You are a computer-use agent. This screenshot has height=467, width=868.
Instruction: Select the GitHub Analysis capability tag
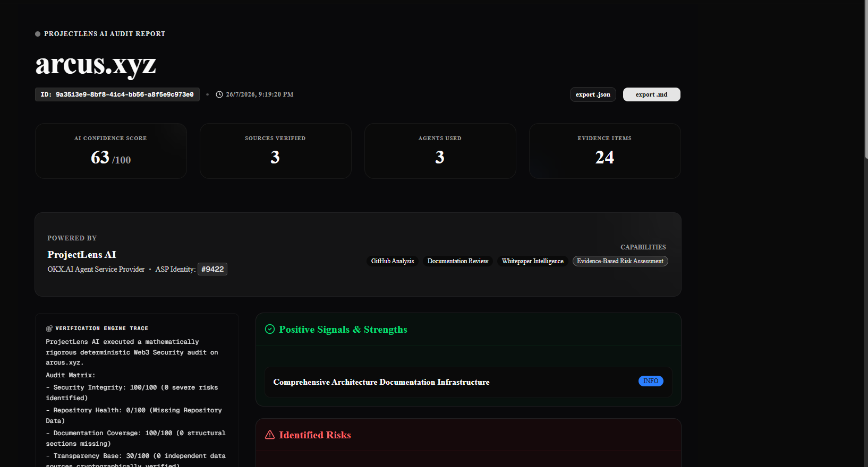[x=393, y=261]
